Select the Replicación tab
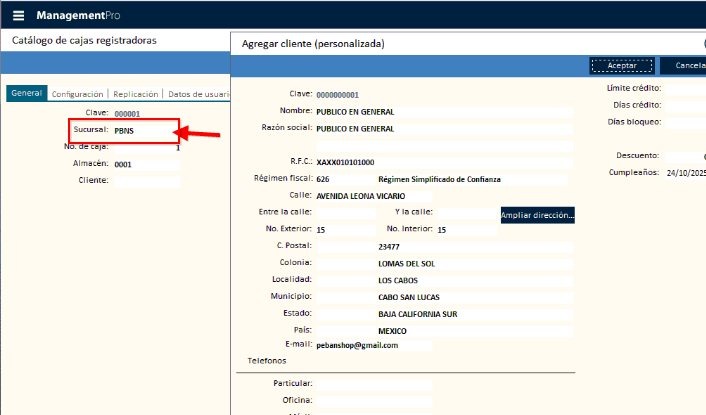This screenshot has height=415, width=706. 135,93
